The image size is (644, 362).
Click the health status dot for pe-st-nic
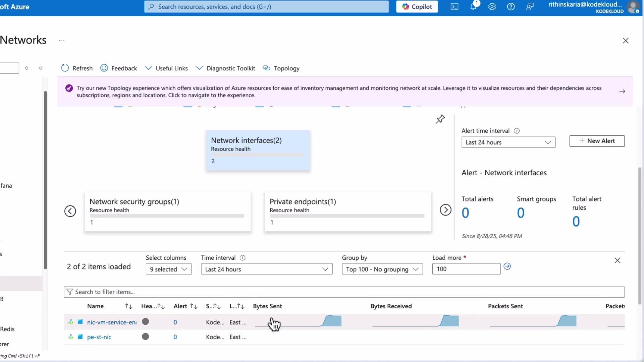pos(145,337)
